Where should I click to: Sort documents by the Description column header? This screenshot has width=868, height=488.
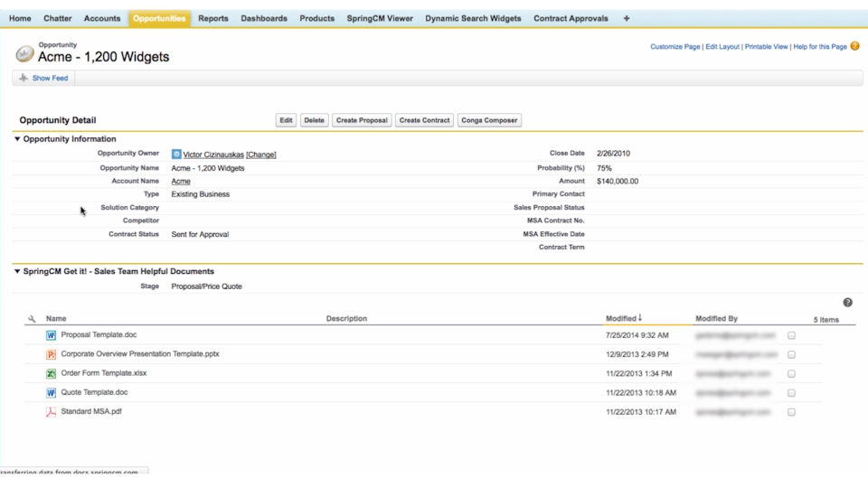point(346,319)
